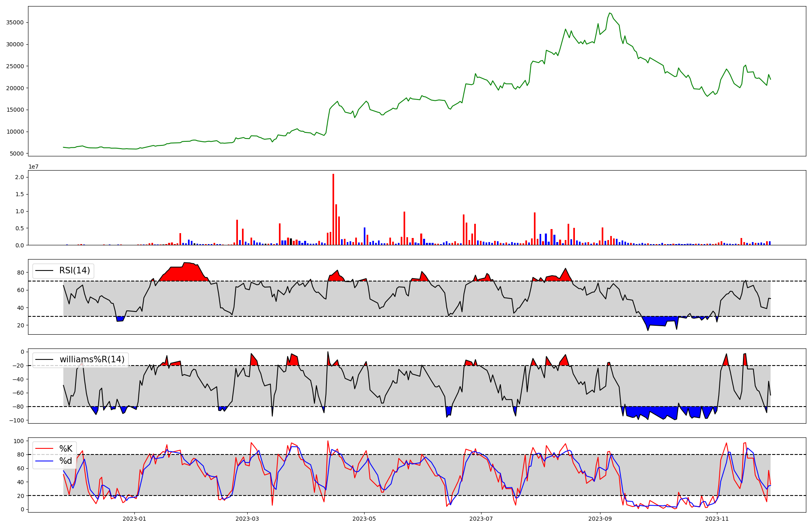Click the 2023-03 date tick label
This screenshot has width=812, height=528.
(247, 519)
